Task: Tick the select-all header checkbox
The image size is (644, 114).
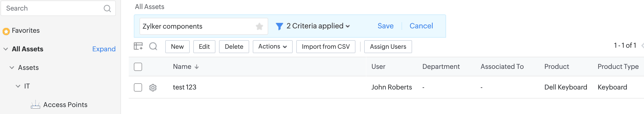Action: [138, 67]
